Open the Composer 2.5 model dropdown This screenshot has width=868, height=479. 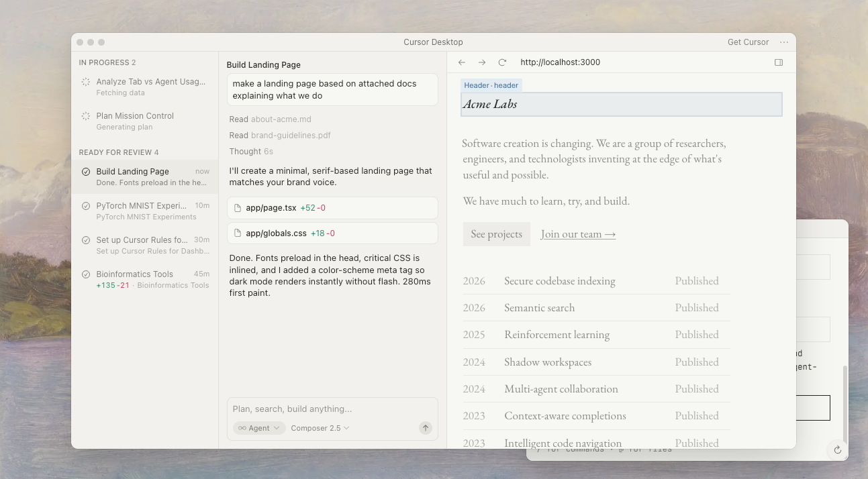pyautogui.click(x=320, y=428)
